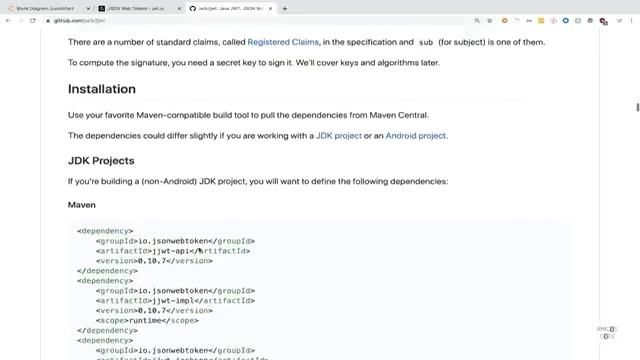The width and height of the screenshot is (640, 360).
Task: Click the runtime scope line
Action: (x=147, y=320)
